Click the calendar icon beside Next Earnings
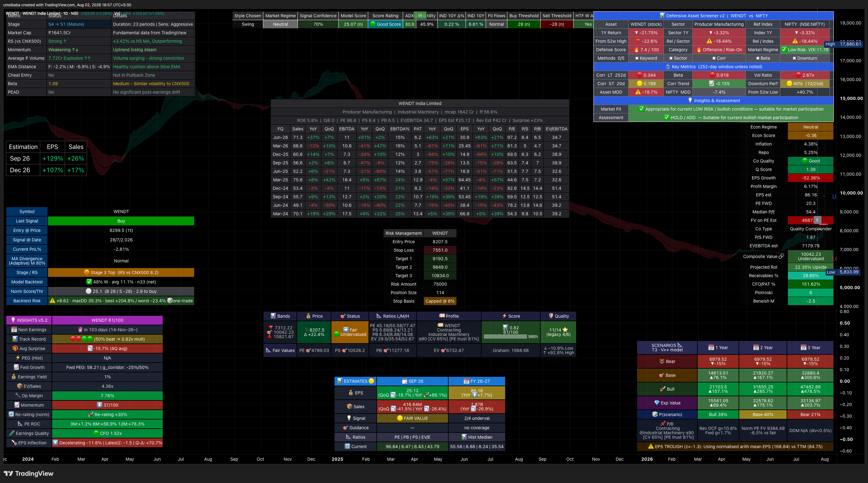868x483 pixels. [x=14, y=329]
